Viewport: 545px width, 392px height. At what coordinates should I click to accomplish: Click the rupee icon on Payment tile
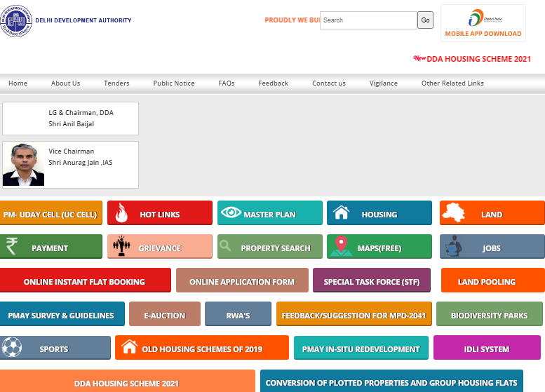click(x=12, y=246)
